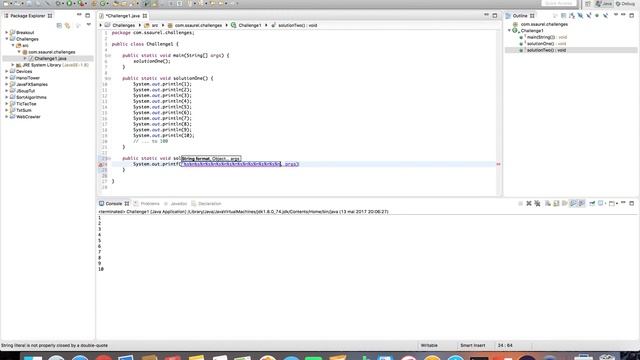This screenshot has height=360, width=640.
Task: Expand the JSoupTut project
Action: point(7,91)
